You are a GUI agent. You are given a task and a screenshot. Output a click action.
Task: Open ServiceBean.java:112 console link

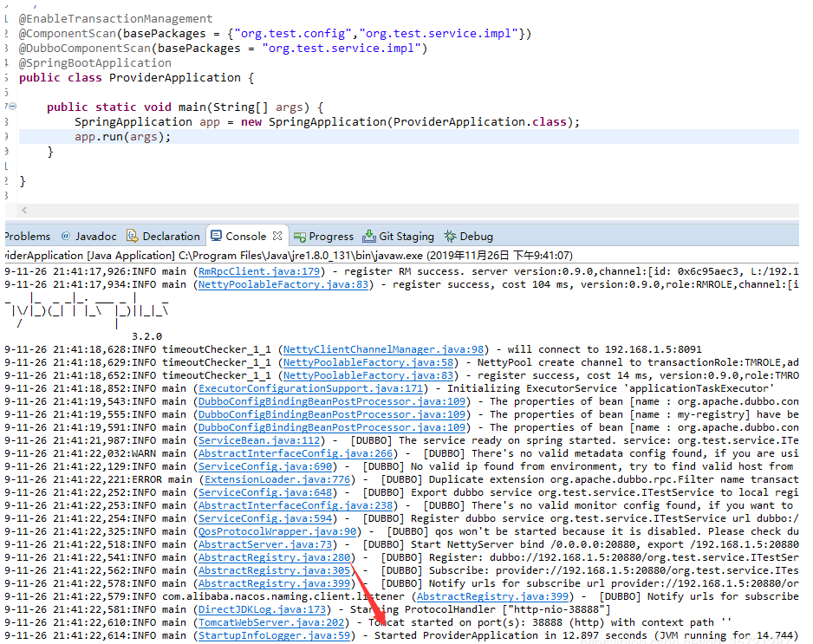click(260, 440)
